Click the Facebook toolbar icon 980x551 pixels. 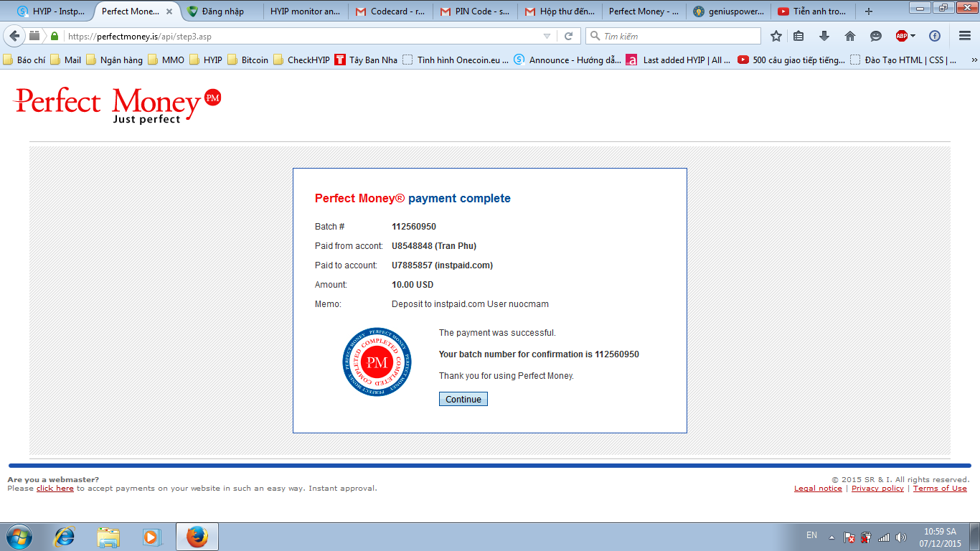point(935,36)
